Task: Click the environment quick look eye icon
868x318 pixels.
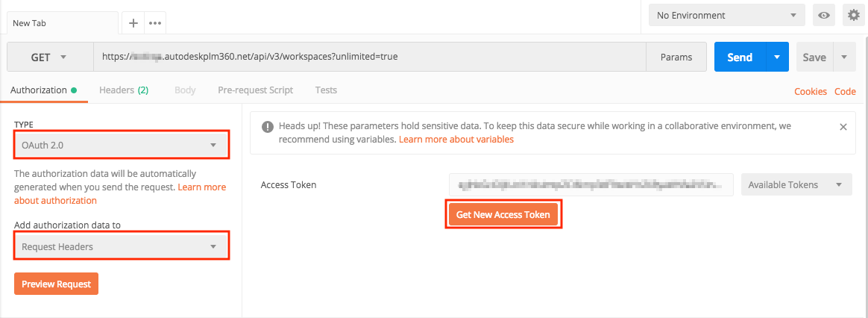Action: coord(824,15)
